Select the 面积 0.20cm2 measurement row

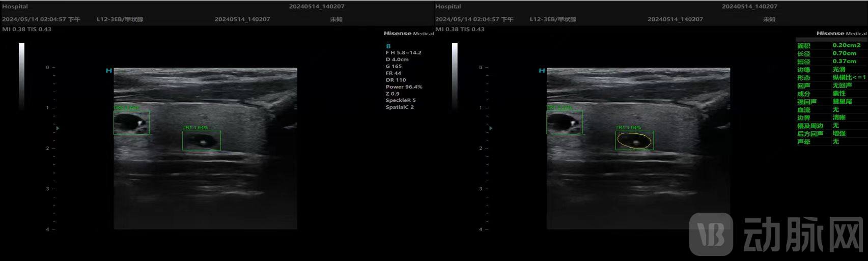click(830, 45)
